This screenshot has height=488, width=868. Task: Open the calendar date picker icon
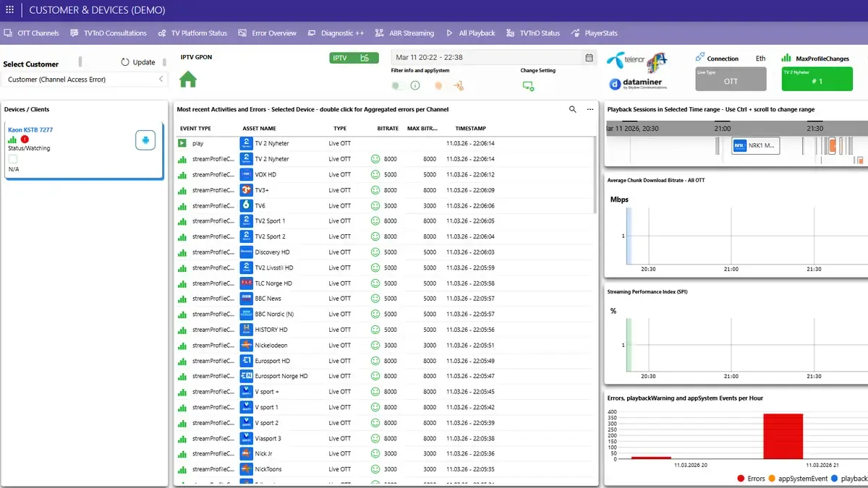coord(590,58)
